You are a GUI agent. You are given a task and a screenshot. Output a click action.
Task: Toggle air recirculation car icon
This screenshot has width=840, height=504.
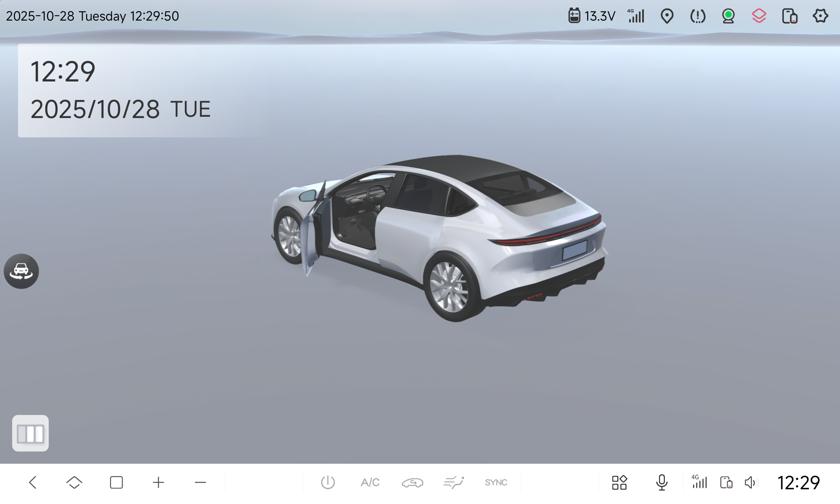click(412, 482)
